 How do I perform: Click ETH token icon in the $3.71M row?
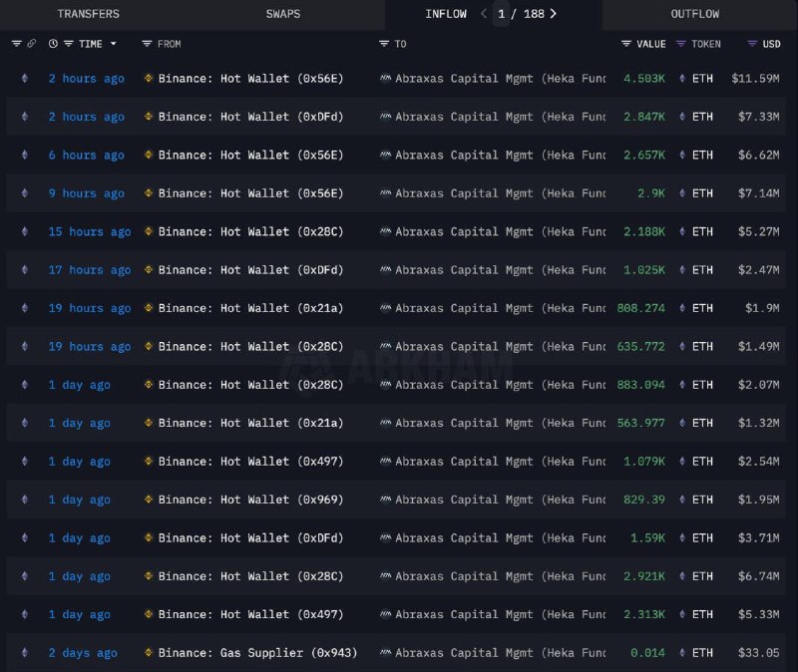click(x=682, y=537)
